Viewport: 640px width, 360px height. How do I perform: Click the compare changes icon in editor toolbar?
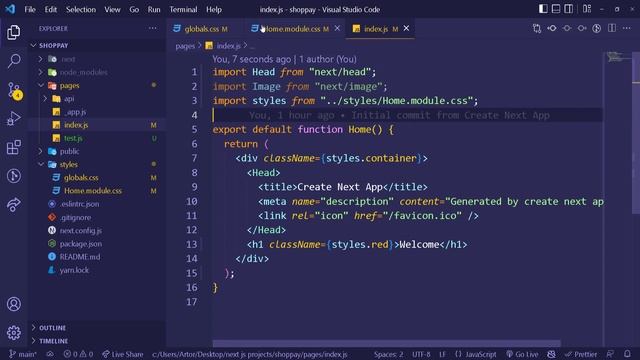click(x=537, y=28)
